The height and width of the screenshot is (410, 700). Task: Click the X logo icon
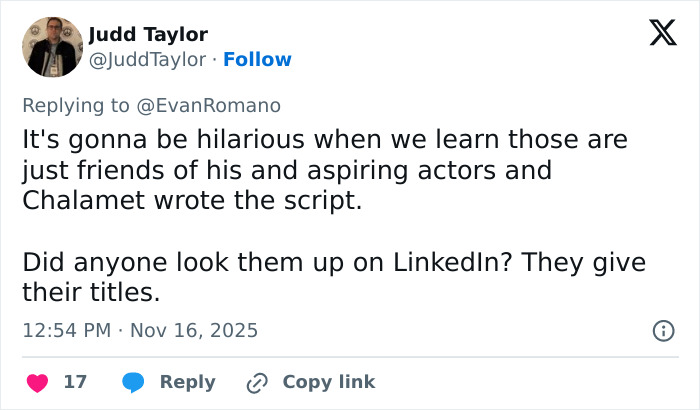662,34
